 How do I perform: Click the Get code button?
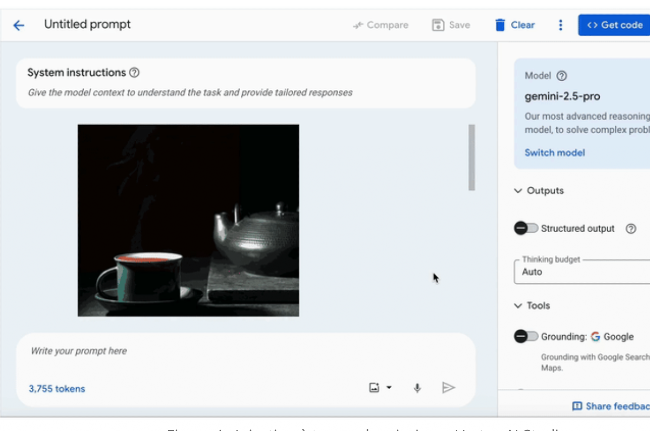[614, 25]
